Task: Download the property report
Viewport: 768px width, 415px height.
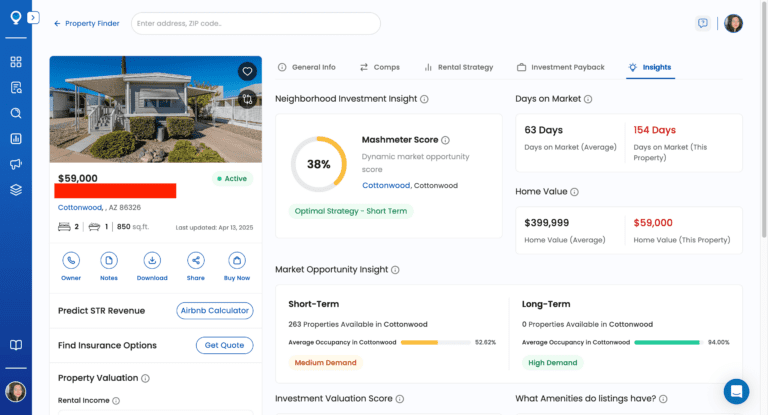Action: point(152,260)
